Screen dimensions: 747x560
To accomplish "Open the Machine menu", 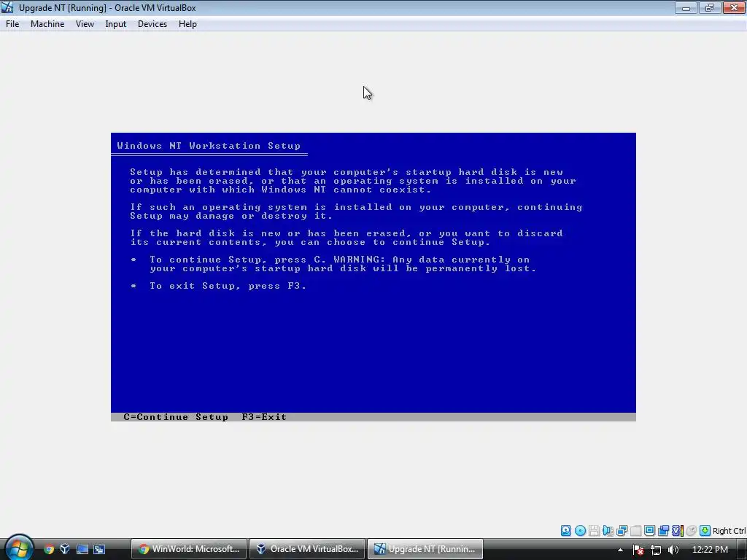I will [x=47, y=24].
